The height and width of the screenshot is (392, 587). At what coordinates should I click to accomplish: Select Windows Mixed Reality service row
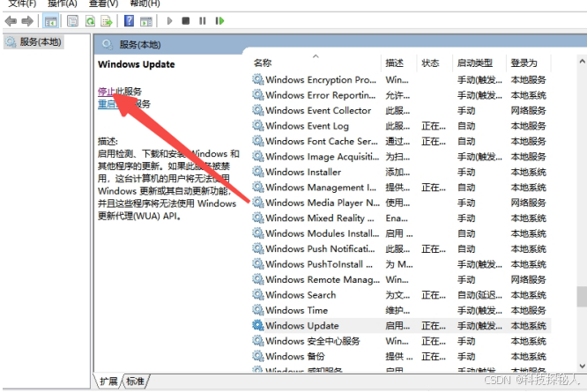pos(400,218)
